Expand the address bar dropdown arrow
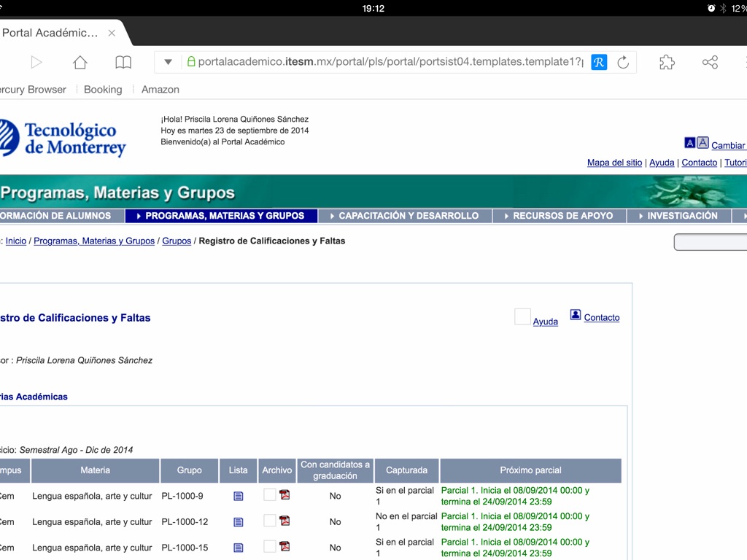 click(168, 63)
